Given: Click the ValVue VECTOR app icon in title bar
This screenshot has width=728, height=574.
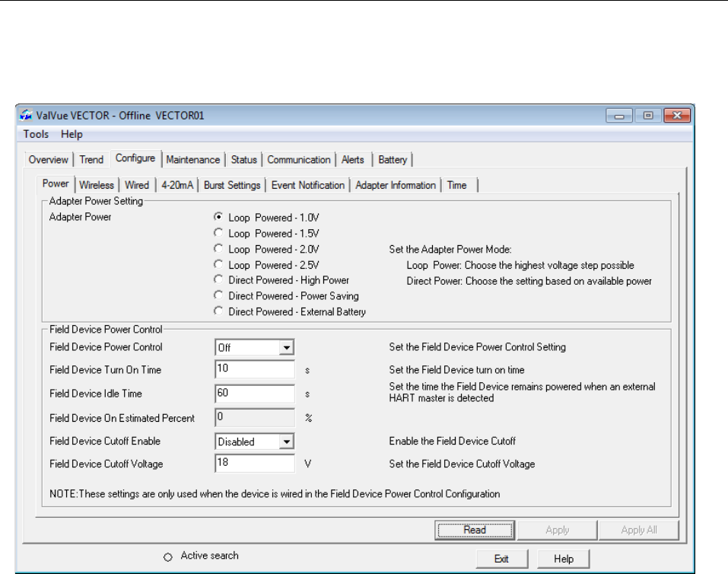Looking at the screenshot, I should pyautogui.click(x=27, y=115).
